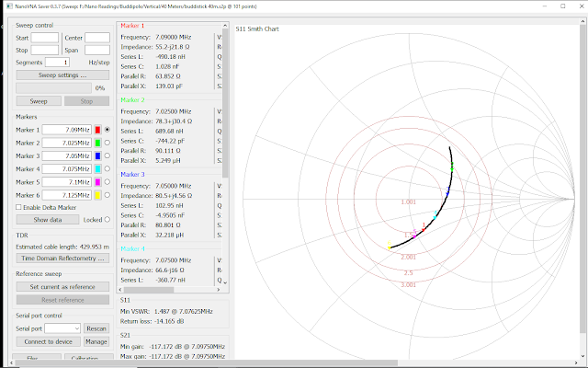
Task: Focus the Center frequency field
Action: click(x=97, y=38)
